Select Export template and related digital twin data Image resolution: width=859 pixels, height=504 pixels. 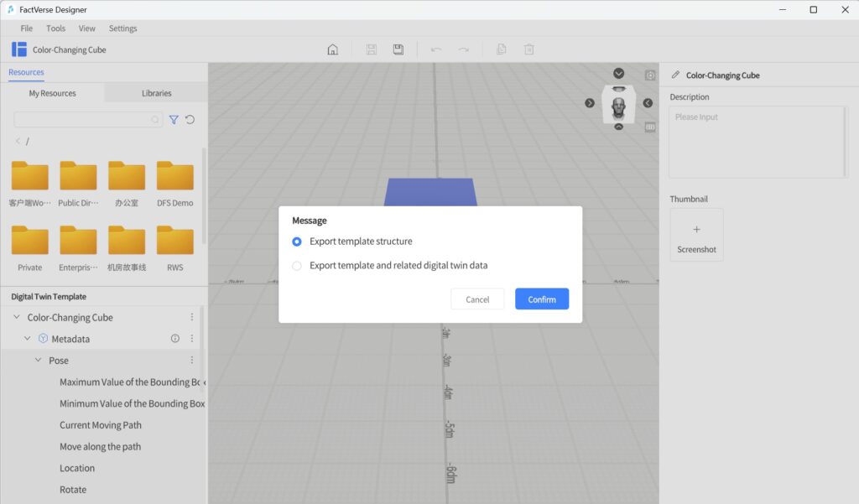297,266
